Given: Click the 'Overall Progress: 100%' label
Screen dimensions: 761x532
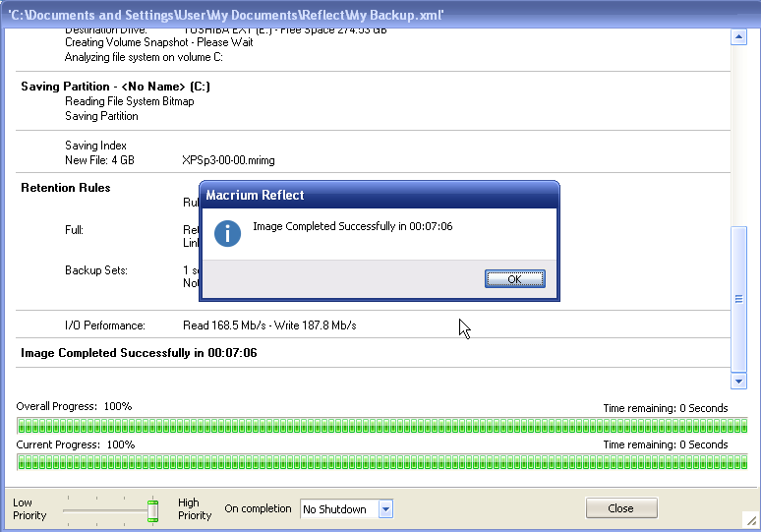Looking at the screenshot, I should pyautogui.click(x=74, y=406).
